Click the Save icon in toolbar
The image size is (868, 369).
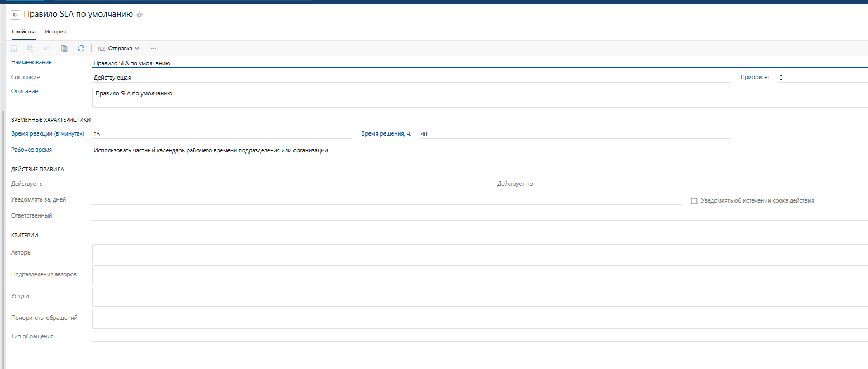(x=14, y=49)
